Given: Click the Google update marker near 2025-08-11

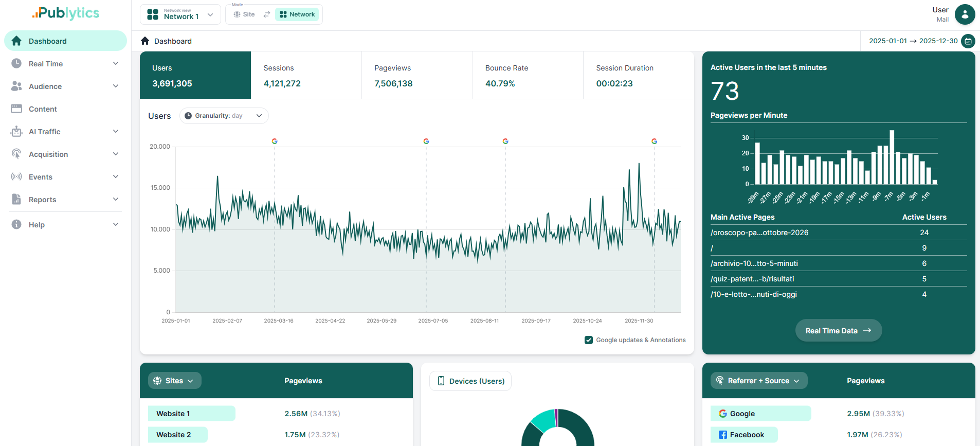Looking at the screenshot, I should pyautogui.click(x=505, y=141).
